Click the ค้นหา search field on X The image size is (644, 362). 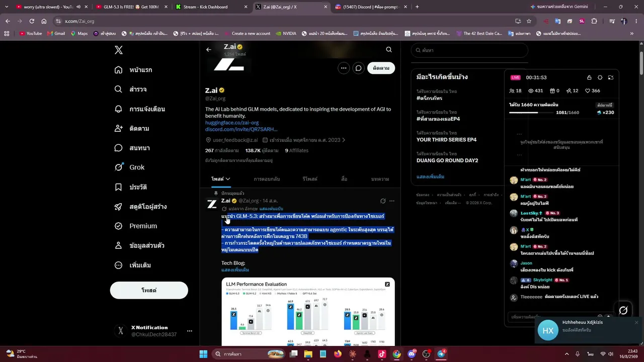tap(469, 50)
